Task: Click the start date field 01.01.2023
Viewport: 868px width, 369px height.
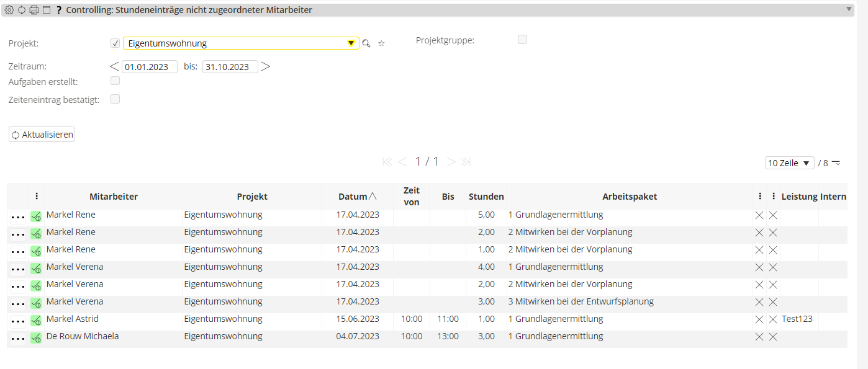Action: point(150,67)
